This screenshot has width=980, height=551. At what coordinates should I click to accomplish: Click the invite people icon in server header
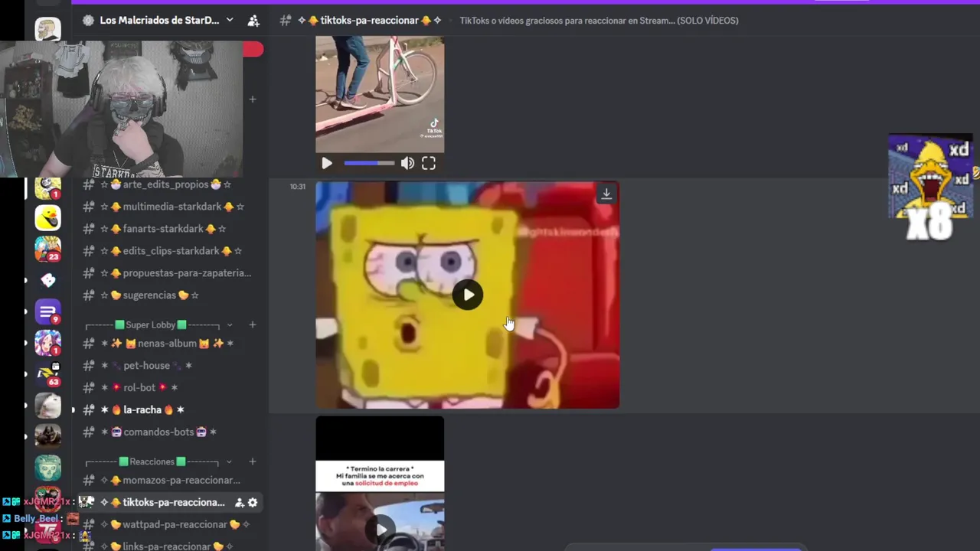(x=253, y=21)
